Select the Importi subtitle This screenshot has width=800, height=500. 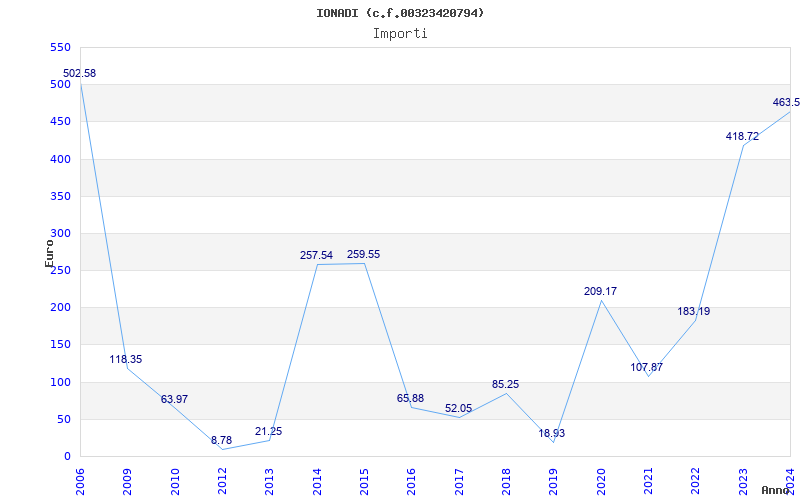click(x=400, y=34)
